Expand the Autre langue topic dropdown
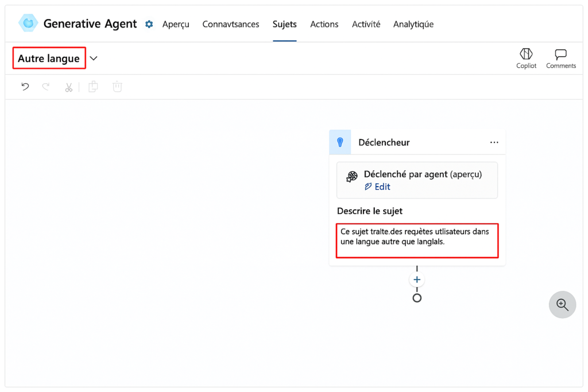 pyautogui.click(x=94, y=59)
